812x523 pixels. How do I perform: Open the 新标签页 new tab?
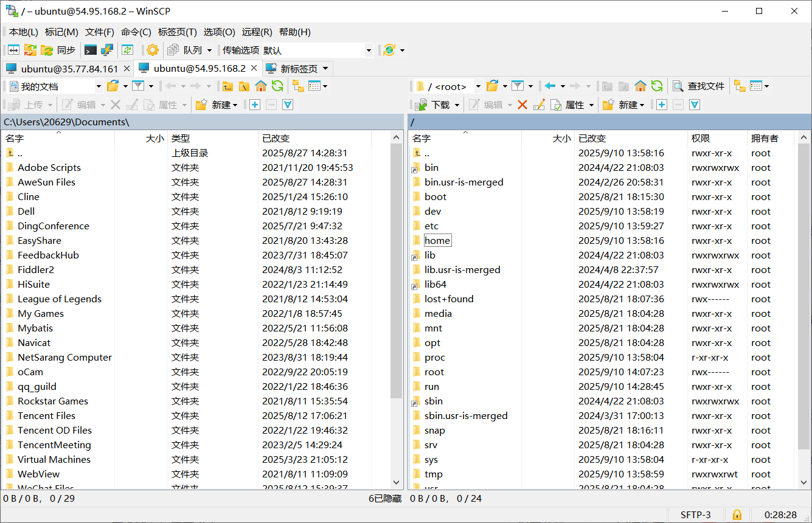click(293, 68)
